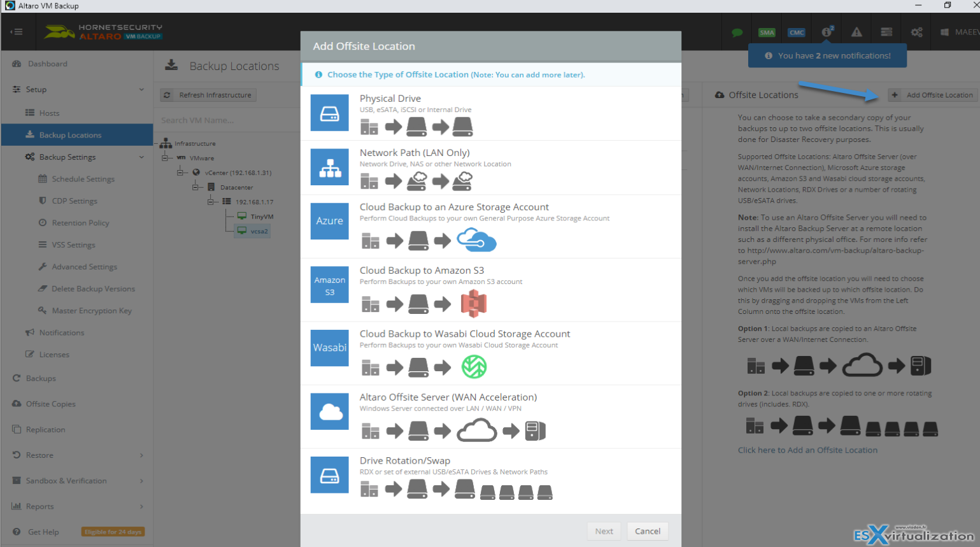Click the Refresh Infrastructure button
Viewport: 980px width, 547px height.
click(x=208, y=95)
